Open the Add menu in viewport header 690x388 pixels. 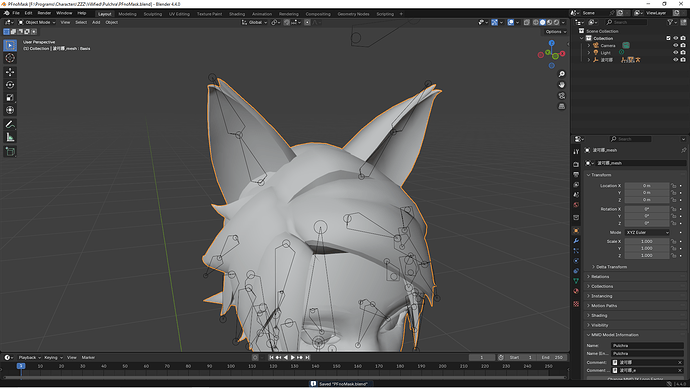point(96,22)
